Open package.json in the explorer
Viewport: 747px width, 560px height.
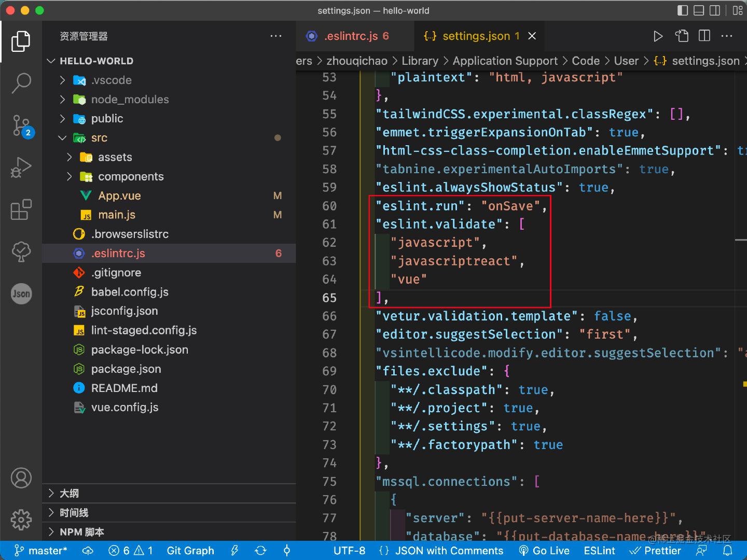point(126,369)
